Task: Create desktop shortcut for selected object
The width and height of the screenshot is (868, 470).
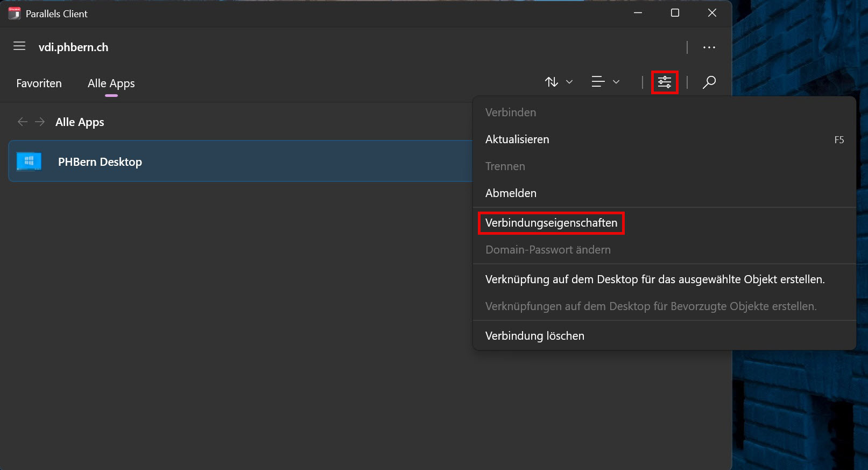Action: [x=664, y=279]
